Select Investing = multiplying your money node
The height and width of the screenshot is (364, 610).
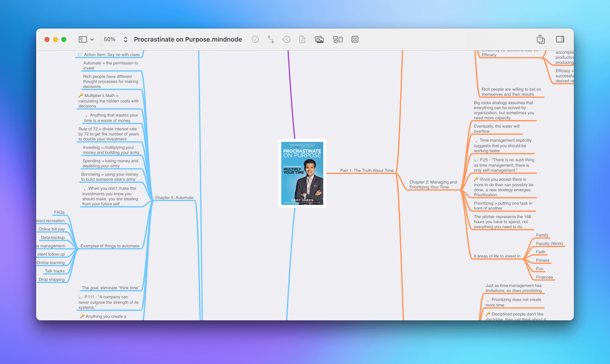click(111, 150)
